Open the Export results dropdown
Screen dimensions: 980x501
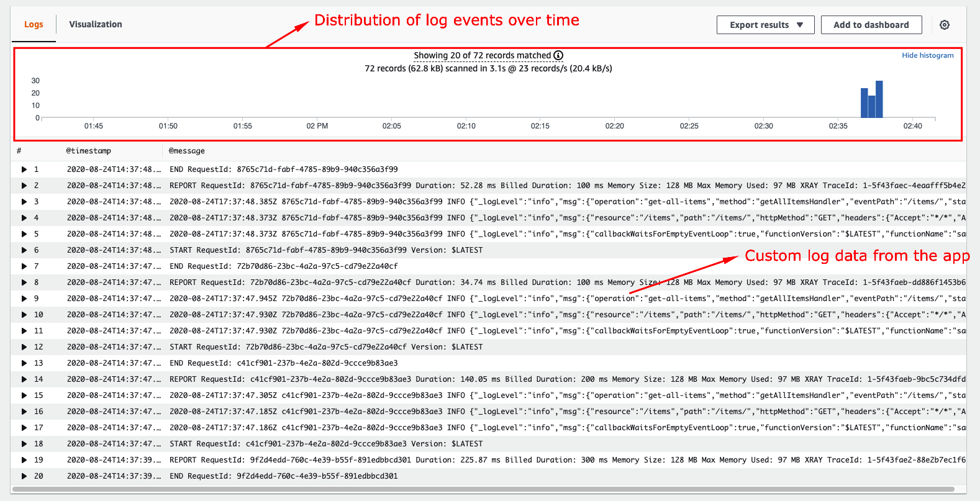tap(765, 25)
